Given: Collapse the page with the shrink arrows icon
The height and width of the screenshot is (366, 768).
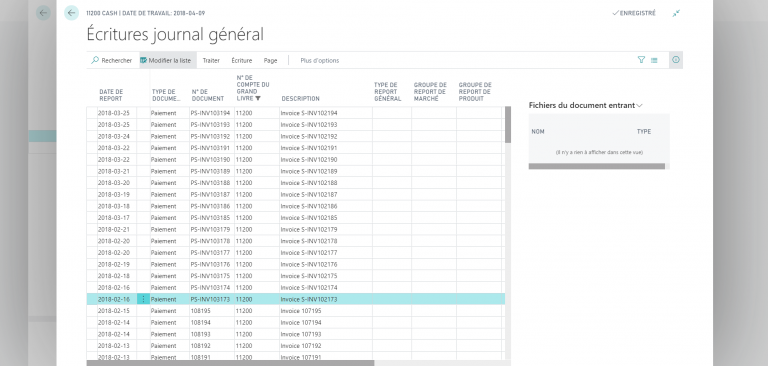Looking at the screenshot, I should point(676,13).
